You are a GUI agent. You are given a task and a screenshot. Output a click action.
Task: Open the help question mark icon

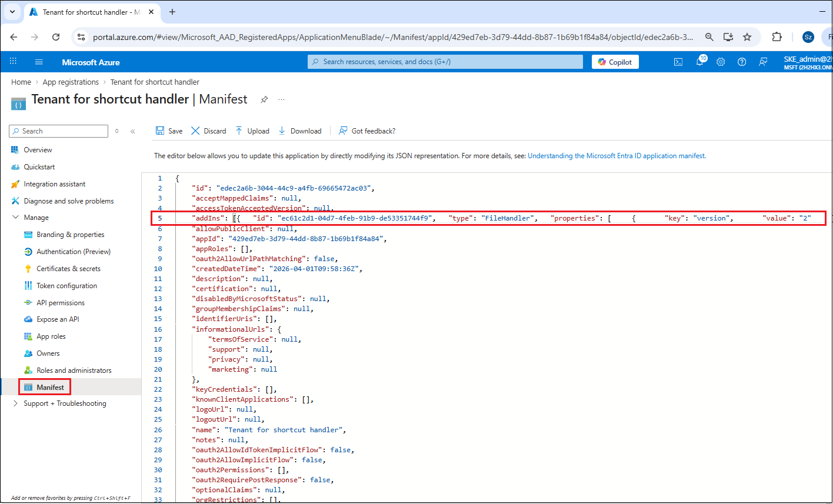coord(742,62)
